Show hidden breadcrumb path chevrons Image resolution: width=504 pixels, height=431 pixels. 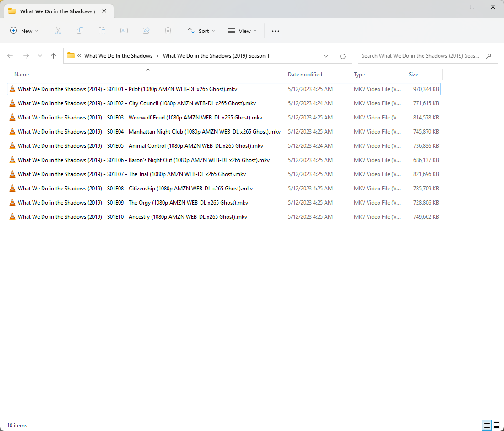point(79,55)
